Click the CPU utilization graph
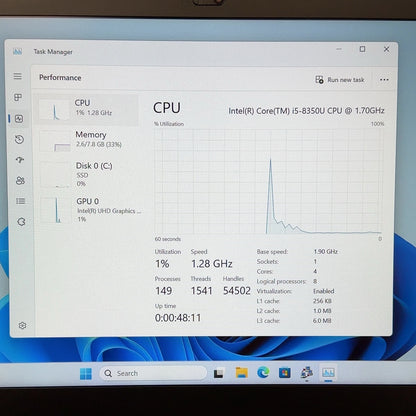The height and width of the screenshot is (416, 416). [x=268, y=181]
